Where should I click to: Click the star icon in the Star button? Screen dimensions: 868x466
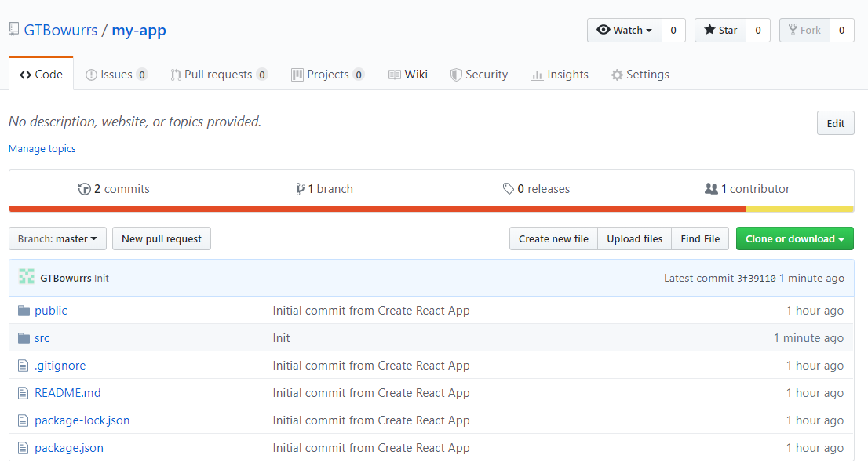click(709, 30)
